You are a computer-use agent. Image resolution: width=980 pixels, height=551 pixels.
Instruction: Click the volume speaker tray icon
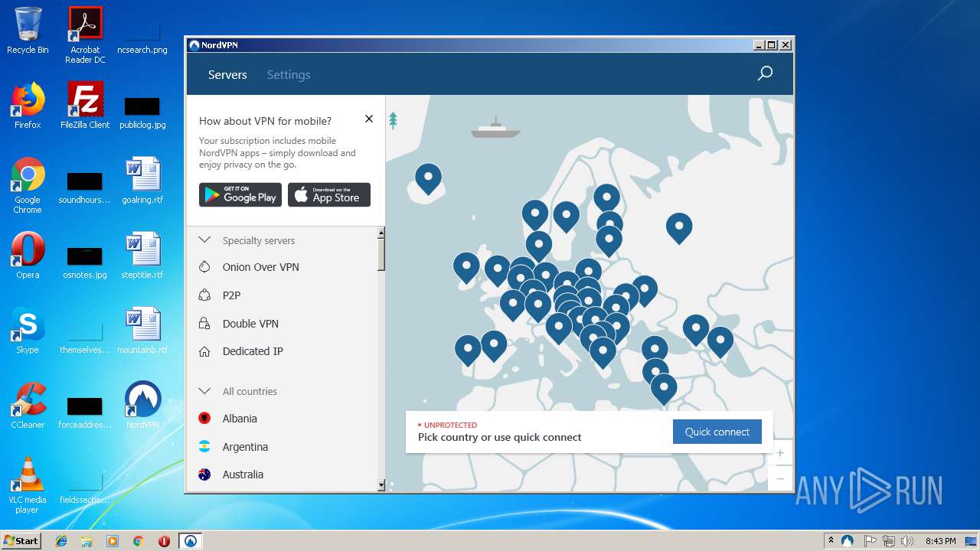[907, 541]
